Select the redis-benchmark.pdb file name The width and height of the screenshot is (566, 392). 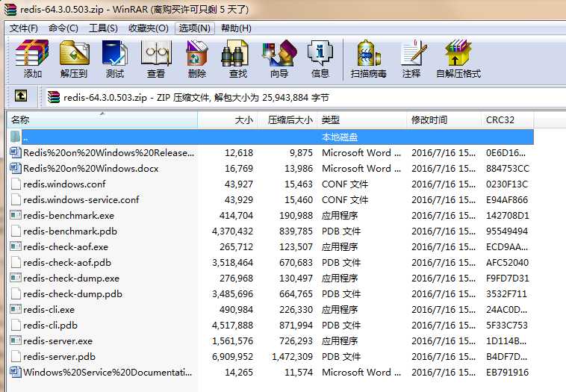[x=70, y=231]
